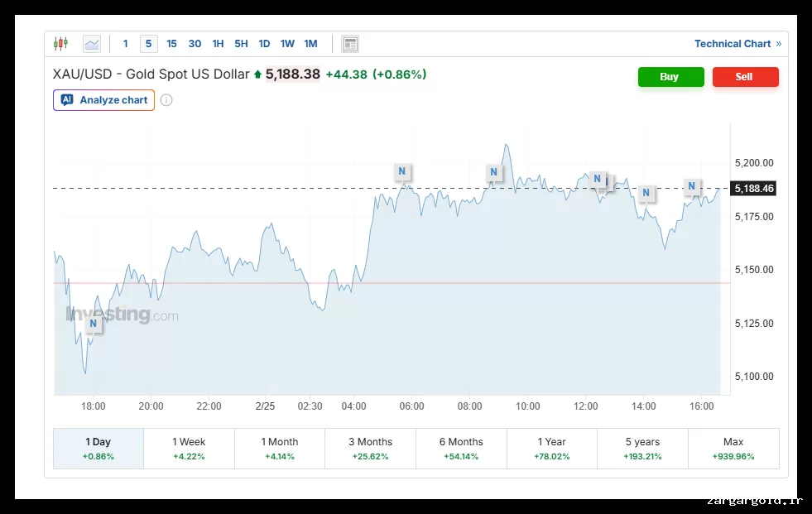Open the Technical Chart link
The image size is (812, 514).
coord(737,44)
